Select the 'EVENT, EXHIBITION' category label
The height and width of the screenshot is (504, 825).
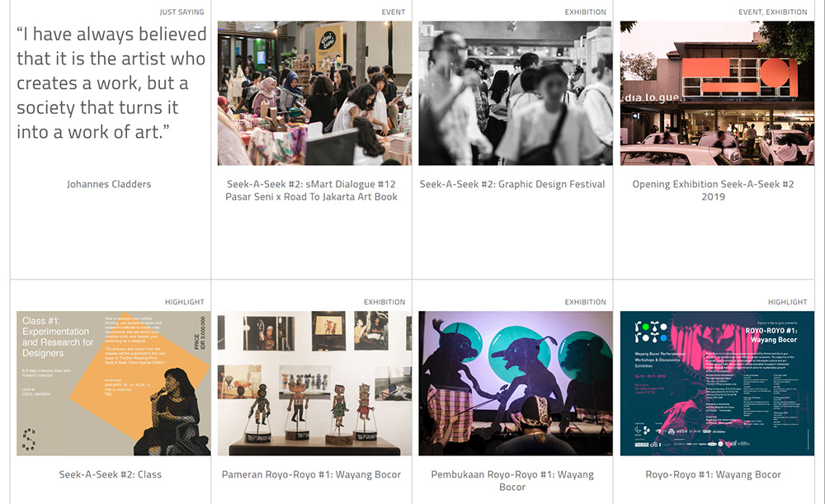click(x=773, y=12)
